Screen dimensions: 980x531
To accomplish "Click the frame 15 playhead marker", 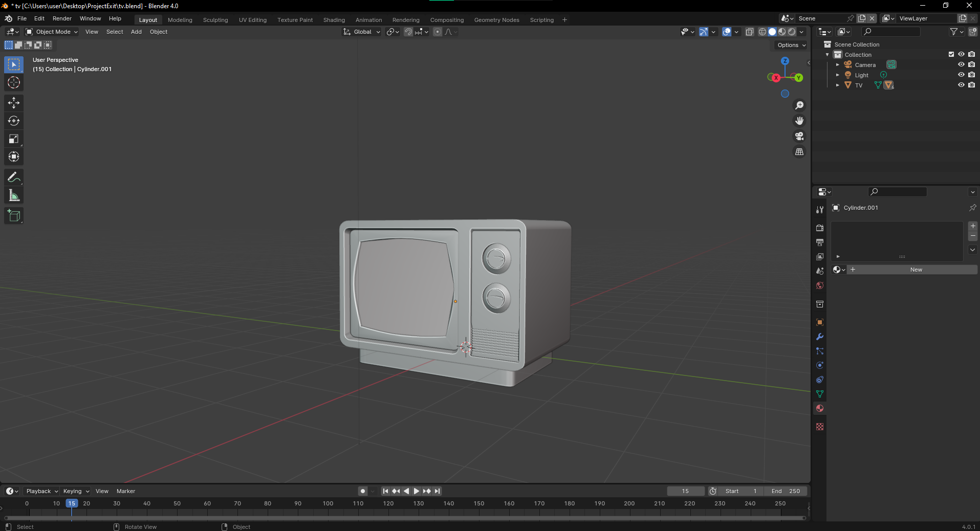I will tap(72, 503).
